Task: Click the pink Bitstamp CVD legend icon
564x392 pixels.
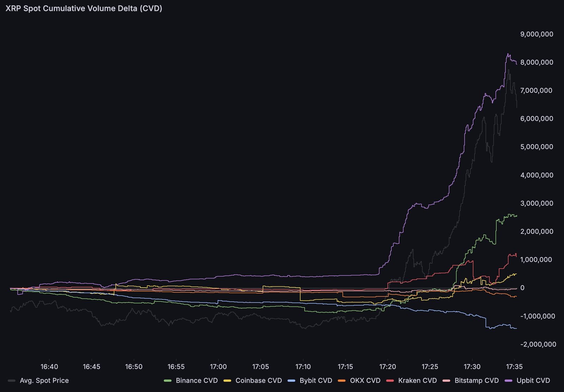Action: coord(447,381)
